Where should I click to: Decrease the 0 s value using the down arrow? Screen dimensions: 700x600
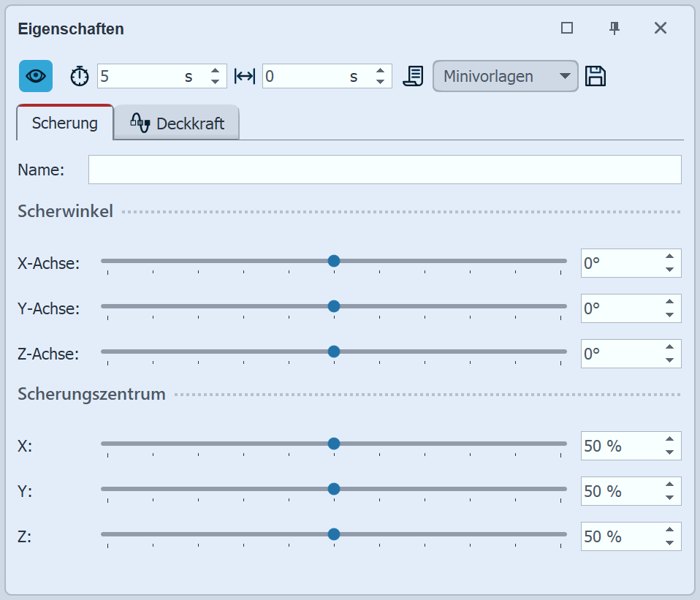point(381,80)
